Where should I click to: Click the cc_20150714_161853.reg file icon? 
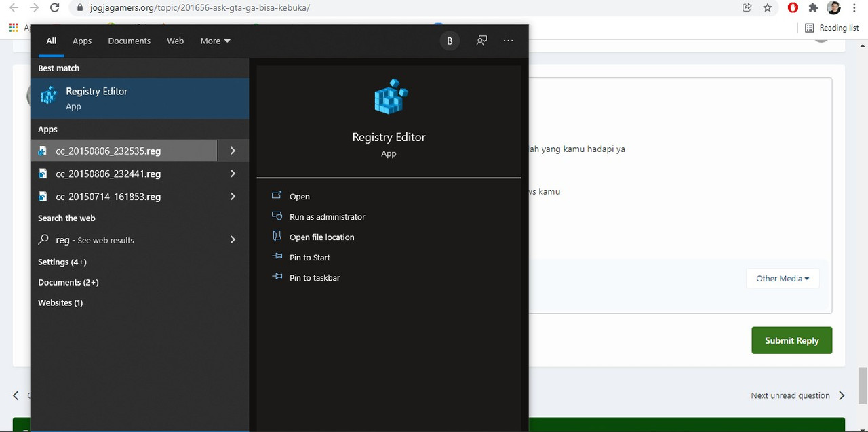[x=43, y=197]
